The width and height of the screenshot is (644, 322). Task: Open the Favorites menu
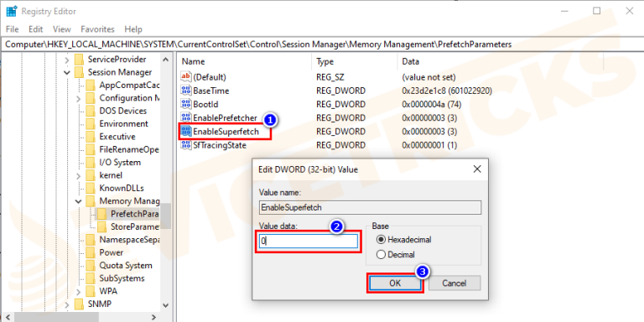(x=97, y=29)
